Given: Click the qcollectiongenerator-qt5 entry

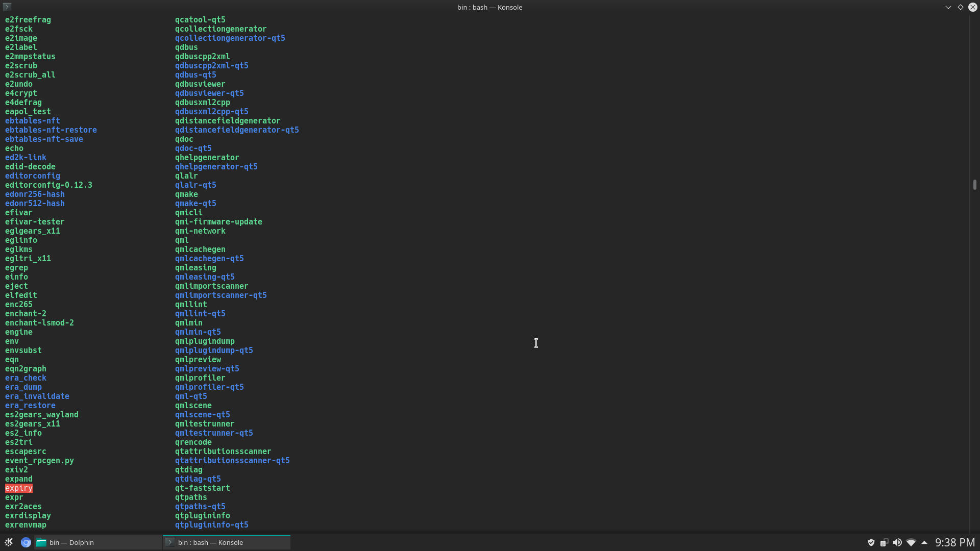Looking at the screenshot, I should coord(230,38).
